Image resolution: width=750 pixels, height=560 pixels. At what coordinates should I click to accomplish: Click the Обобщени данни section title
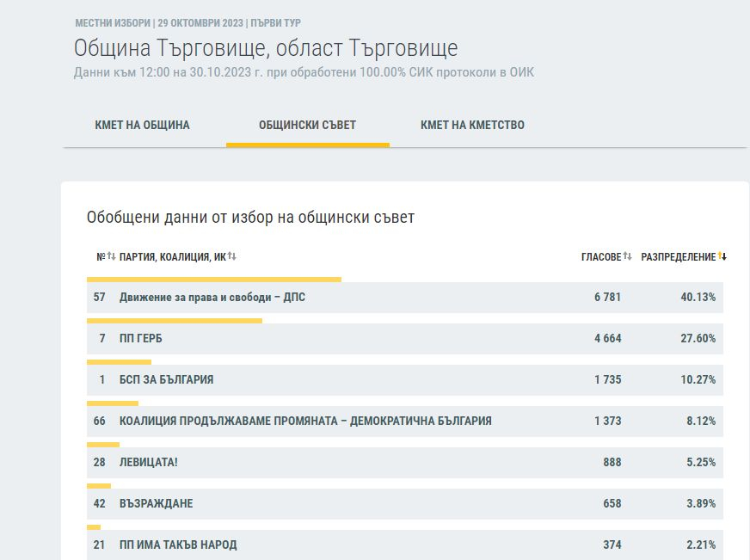[x=250, y=218]
